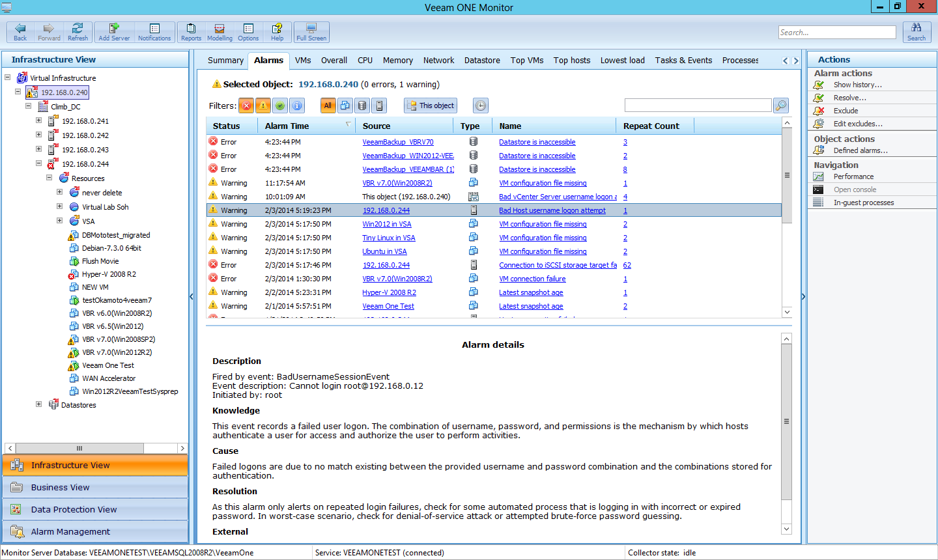Click the binoculars Search button
The height and width of the screenshot is (560, 938).
click(917, 32)
